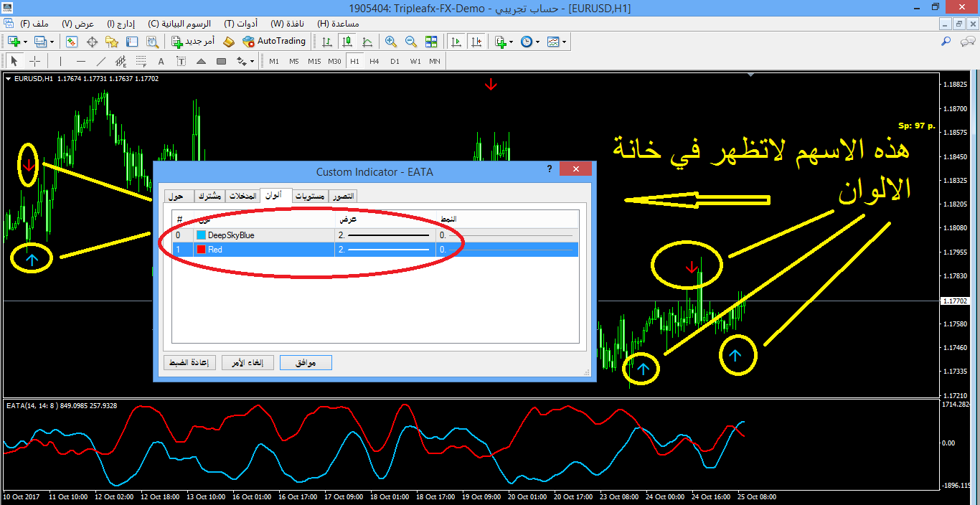The image size is (980, 505).
Task: Expand the arrows objects dropdown in the drawing toolbar
Action: 253,61
